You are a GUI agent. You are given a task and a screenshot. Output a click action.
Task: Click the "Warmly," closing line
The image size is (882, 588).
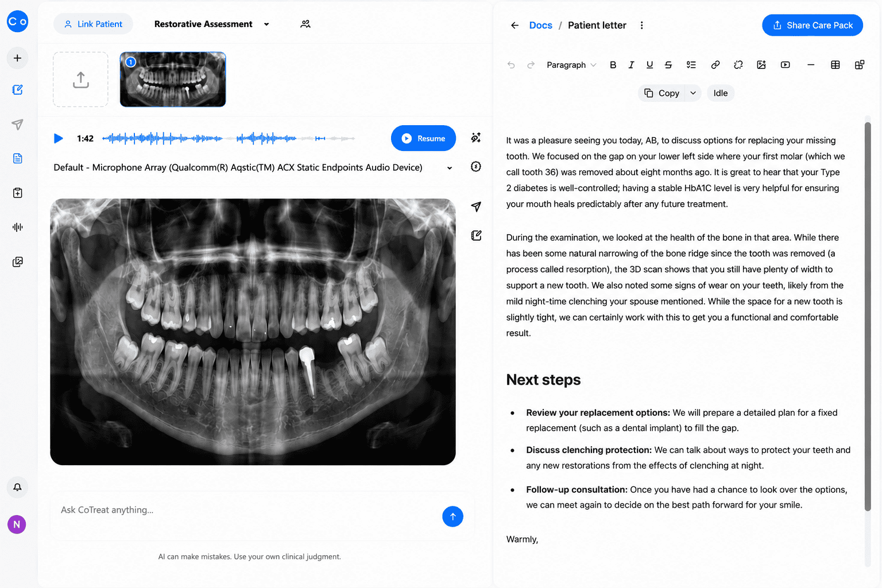point(522,539)
